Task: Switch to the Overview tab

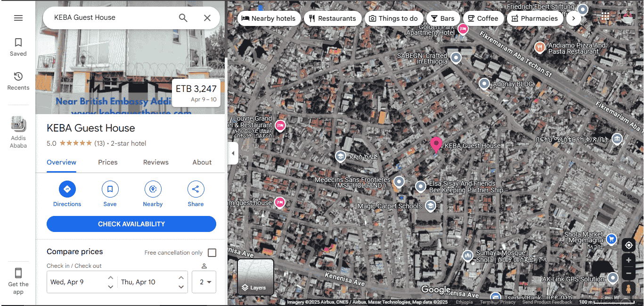Action: (61, 162)
